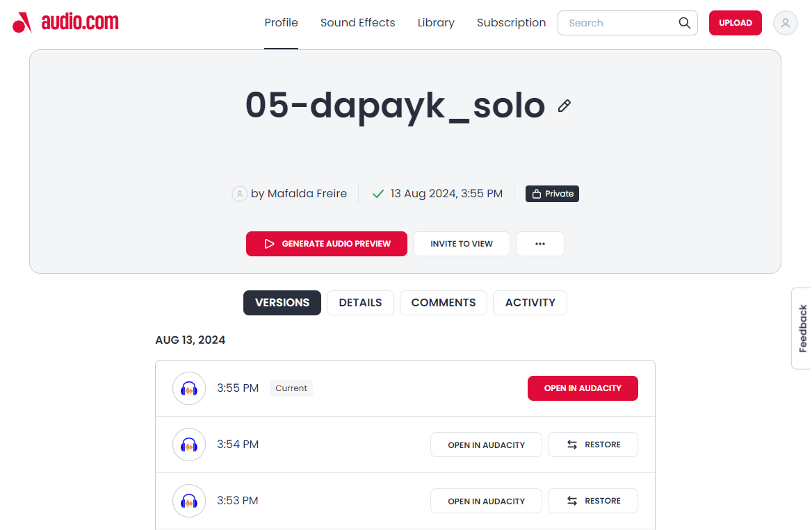The width and height of the screenshot is (812, 530).
Task: Click the headphones icon for 3:54 PM version
Action: tap(189, 445)
